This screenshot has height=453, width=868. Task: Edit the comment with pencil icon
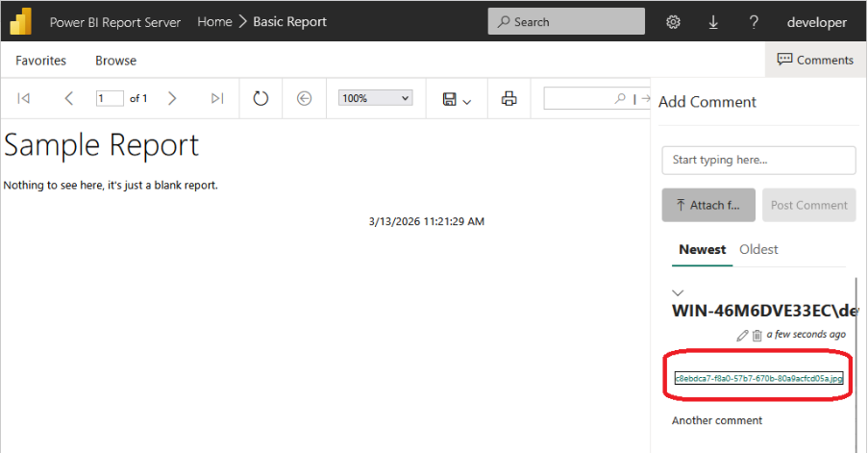(741, 336)
